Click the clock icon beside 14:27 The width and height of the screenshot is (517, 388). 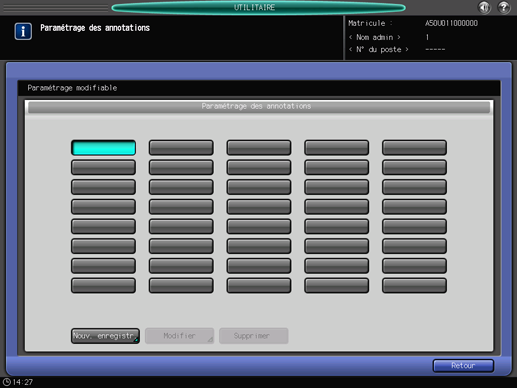click(6, 382)
